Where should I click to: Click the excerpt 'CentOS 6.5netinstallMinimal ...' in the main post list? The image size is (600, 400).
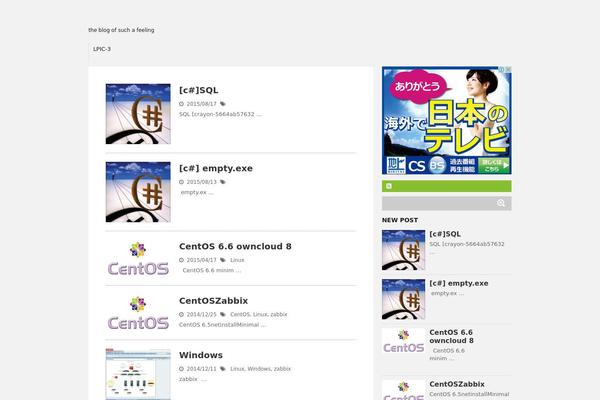(x=222, y=325)
